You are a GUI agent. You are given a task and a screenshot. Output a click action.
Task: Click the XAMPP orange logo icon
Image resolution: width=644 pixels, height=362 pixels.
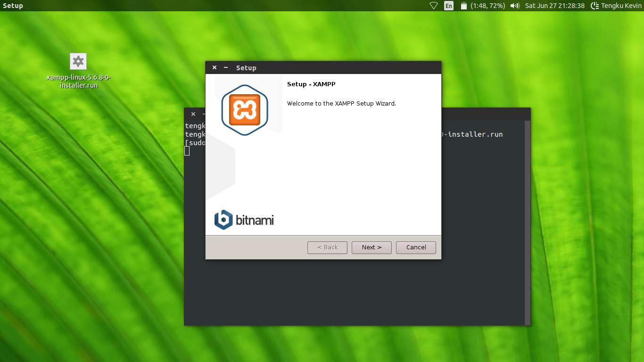click(x=245, y=110)
